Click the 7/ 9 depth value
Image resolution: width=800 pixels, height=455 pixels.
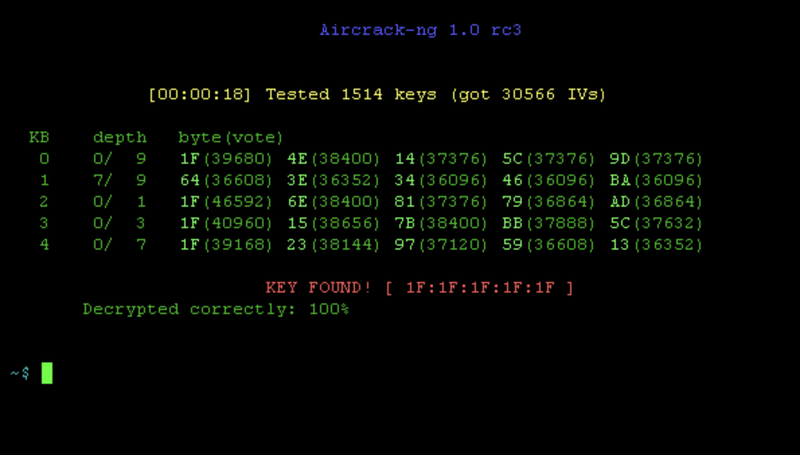tap(120, 180)
